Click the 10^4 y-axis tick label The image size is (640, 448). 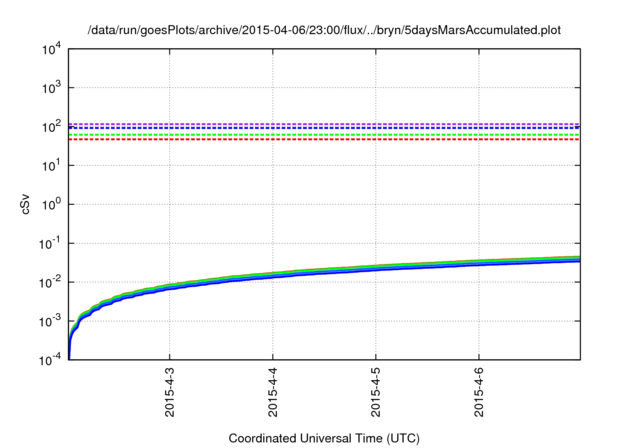51,49
